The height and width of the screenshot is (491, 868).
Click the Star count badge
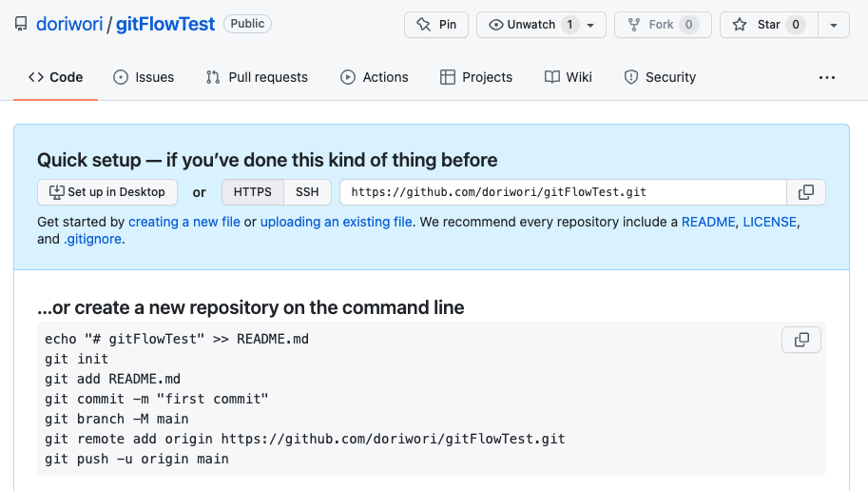point(796,25)
